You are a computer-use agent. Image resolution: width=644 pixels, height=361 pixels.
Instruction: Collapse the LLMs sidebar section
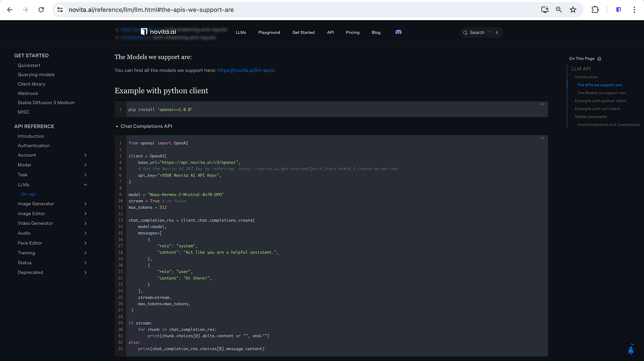tap(85, 185)
